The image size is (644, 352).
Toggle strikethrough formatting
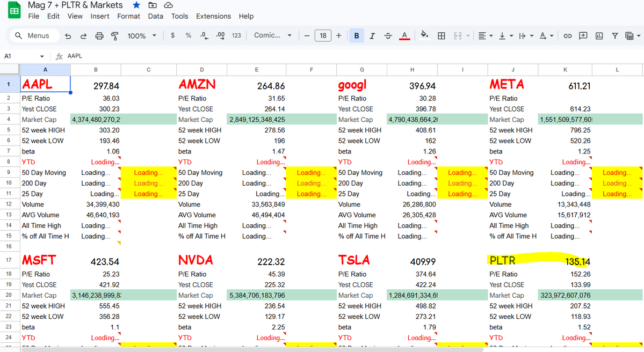(388, 36)
